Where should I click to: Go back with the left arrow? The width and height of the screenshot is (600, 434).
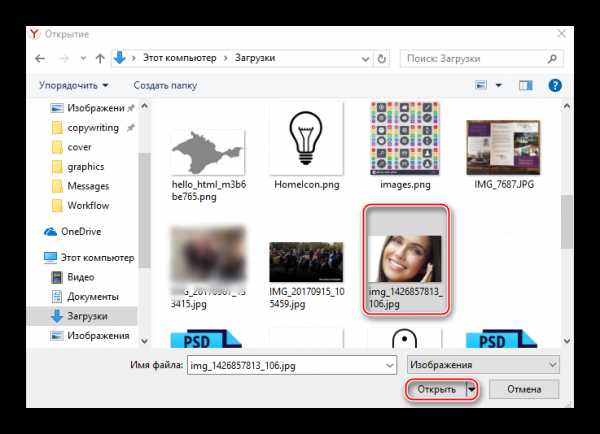40,59
